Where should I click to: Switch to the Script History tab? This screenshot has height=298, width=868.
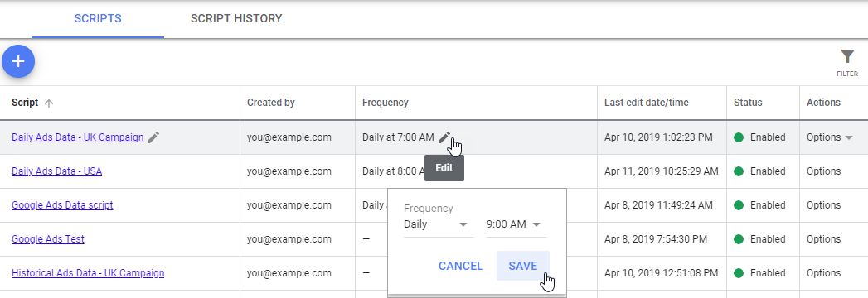236,19
